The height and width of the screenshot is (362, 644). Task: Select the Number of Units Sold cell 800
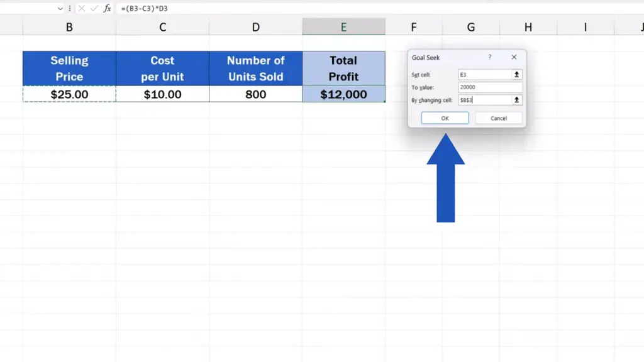click(x=255, y=94)
